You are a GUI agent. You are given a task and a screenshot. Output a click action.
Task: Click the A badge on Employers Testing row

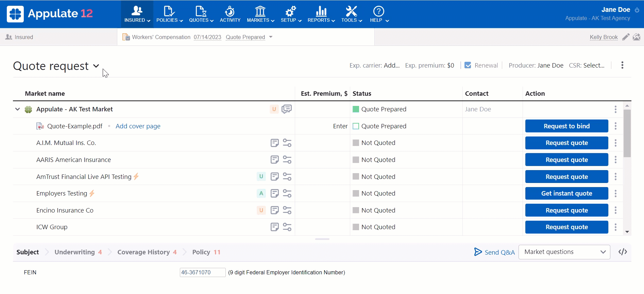click(x=261, y=194)
